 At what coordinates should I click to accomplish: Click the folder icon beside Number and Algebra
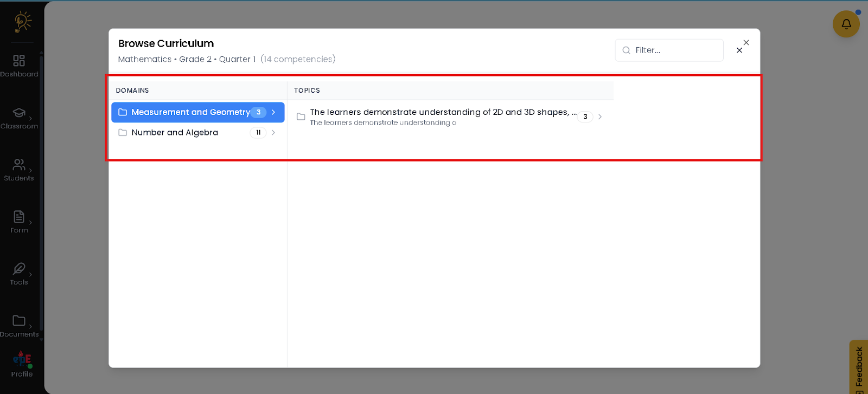coord(123,133)
